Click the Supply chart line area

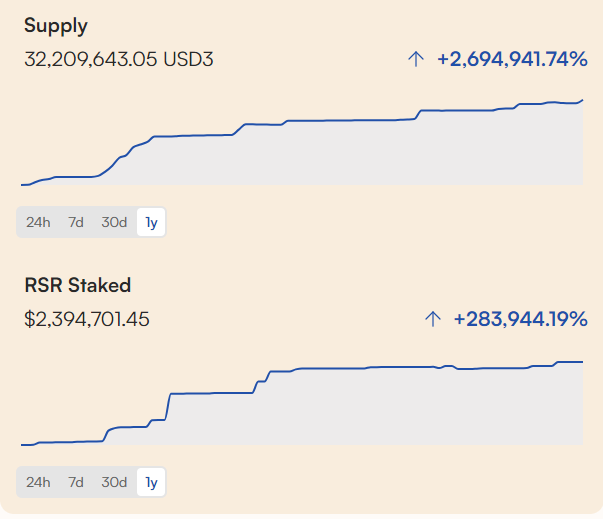[x=302, y=142]
